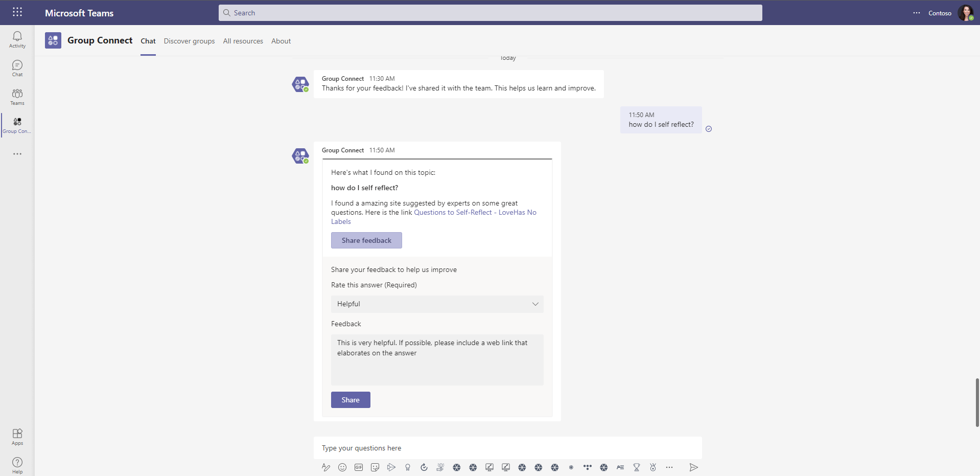This screenshot has height=476, width=980.
Task: Open the profile picture menu
Action: coord(965,13)
